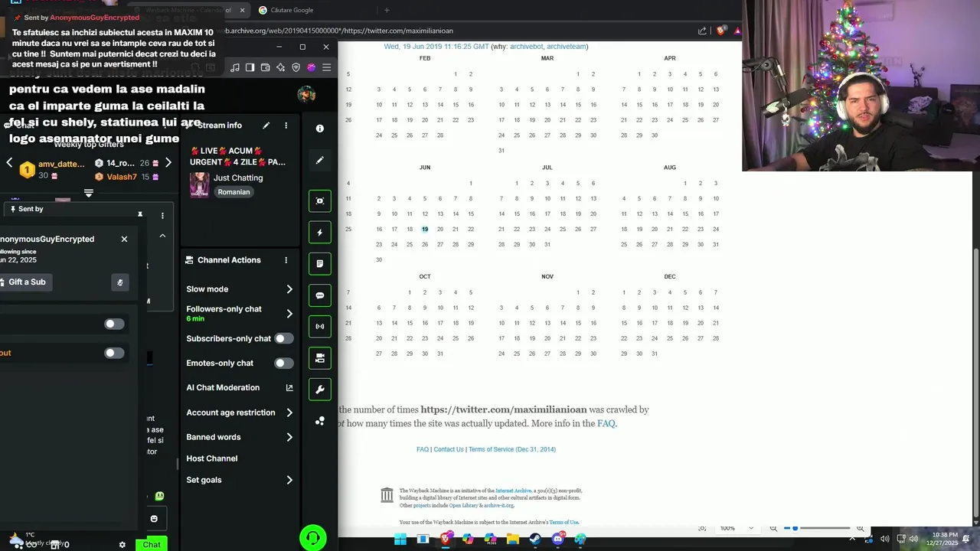Screen dimensions: 980x551
Task: Click the zoom out magnifier icon
Action: pyautogui.click(x=773, y=528)
